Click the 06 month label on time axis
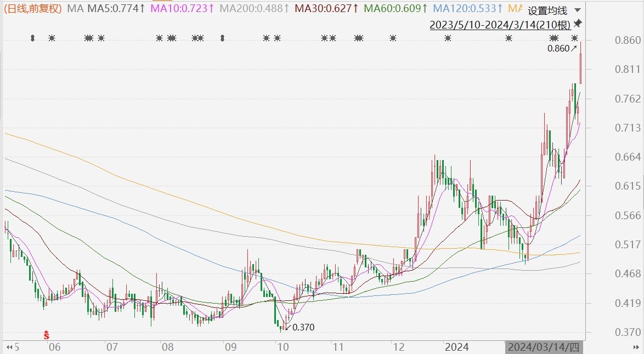This screenshot has width=644, height=354. (55, 347)
